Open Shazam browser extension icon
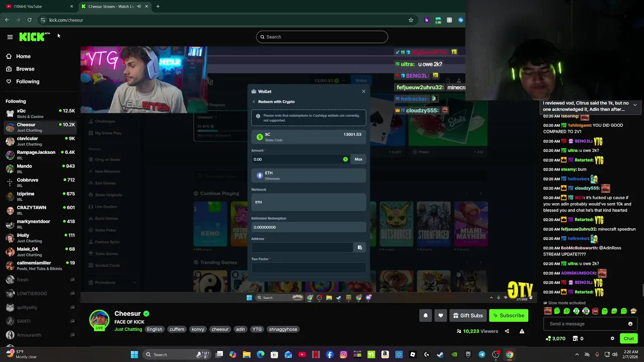The height and width of the screenshot is (362, 644). (460, 20)
